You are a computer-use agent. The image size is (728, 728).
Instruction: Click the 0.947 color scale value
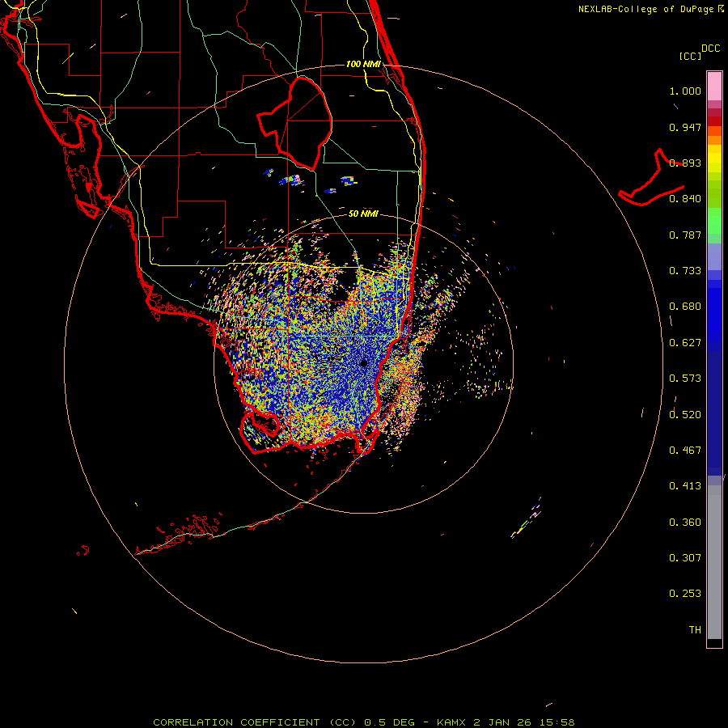pos(685,127)
